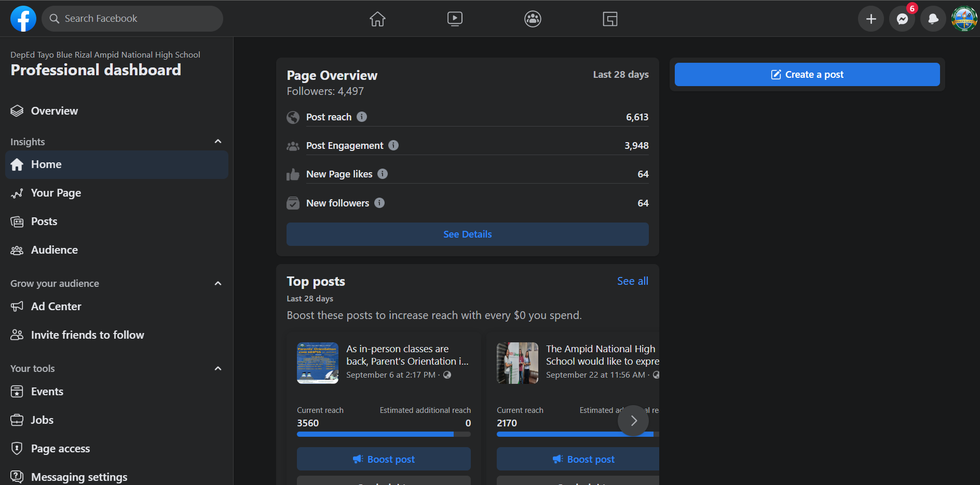980x485 pixels.
Task: Show next top post with arrow
Action: (x=633, y=421)
